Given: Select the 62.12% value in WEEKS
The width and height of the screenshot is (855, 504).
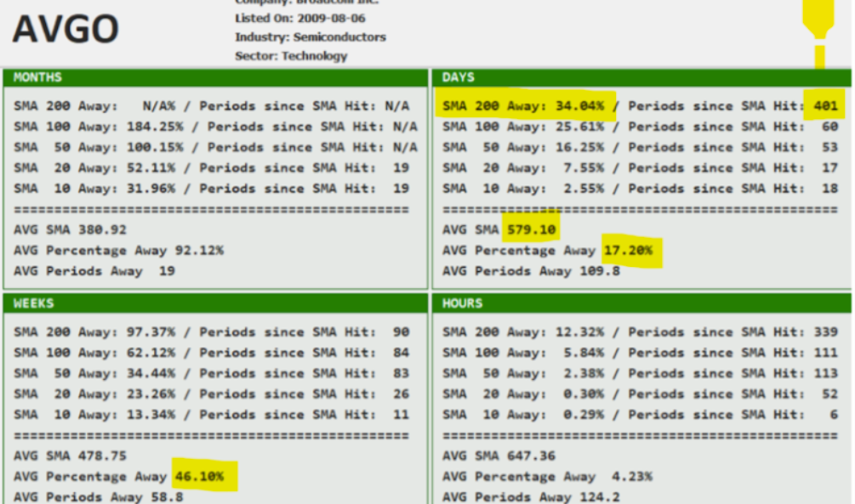Looking at the screenshot, I should click(151, 353).
